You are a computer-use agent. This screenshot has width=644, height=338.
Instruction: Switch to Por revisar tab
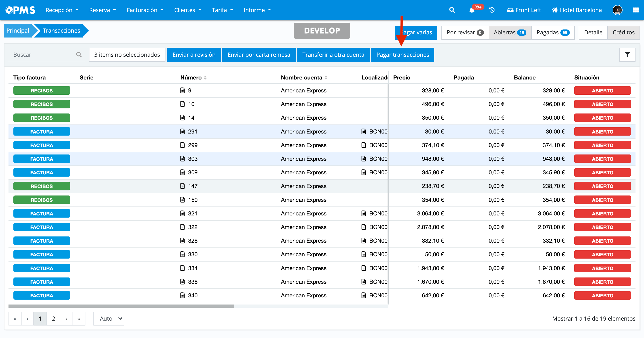(x=465, y=32)
